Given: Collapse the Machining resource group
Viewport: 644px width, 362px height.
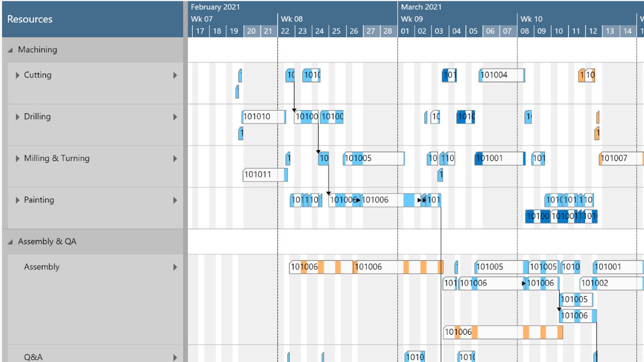Looking at the screenshot, I should coord(11,50).
